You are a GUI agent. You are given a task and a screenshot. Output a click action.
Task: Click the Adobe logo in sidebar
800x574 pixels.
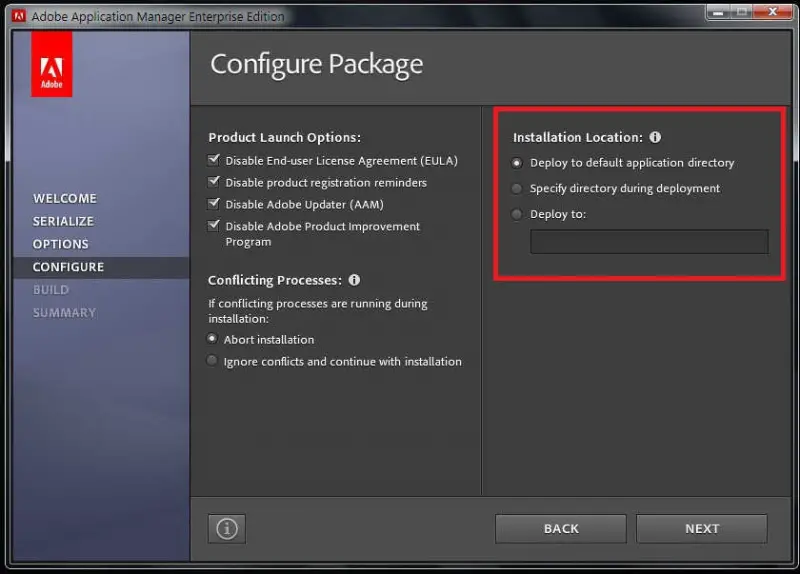click(x=52, y=64)
